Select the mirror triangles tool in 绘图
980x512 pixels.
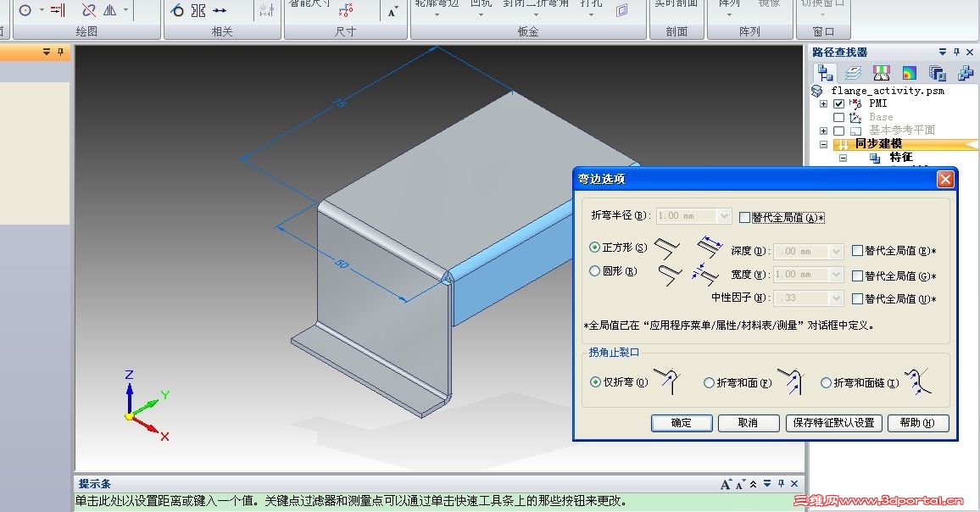click(x=110, y=10)
